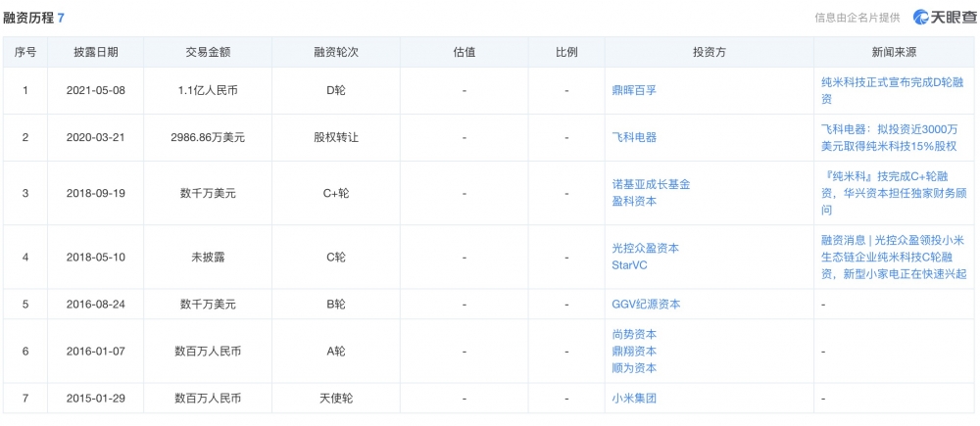980x426 pixels.
Task: Open 小米集团 investor link
Action: pyautogui.click(x=634, y=398)
